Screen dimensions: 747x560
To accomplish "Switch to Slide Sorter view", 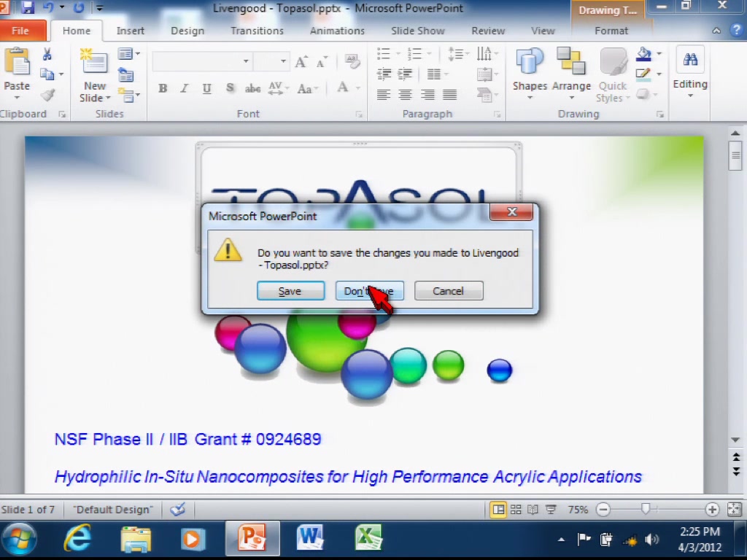I will tap(516, 510).
